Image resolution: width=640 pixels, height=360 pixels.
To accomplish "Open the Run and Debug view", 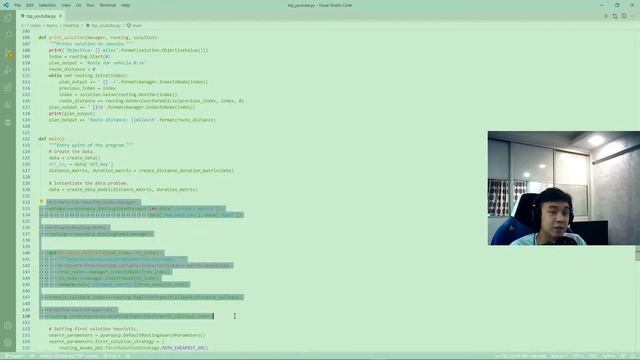I will 8,70.
